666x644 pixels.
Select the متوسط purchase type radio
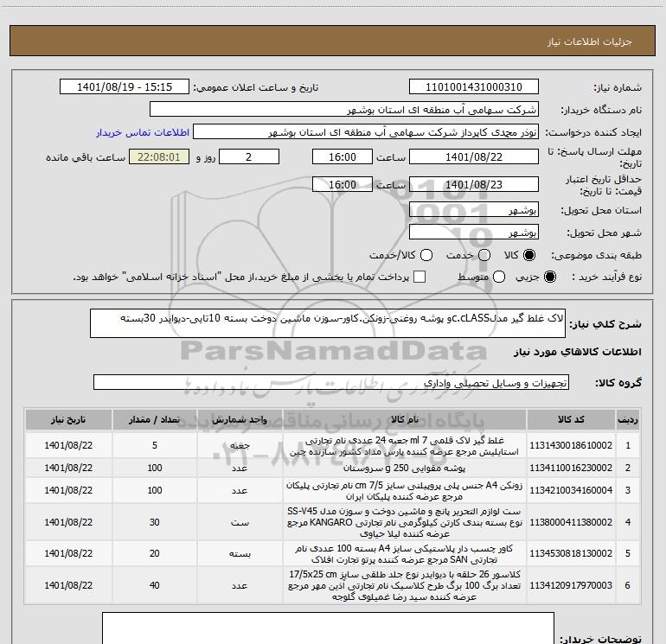click(x=499, y=277)
